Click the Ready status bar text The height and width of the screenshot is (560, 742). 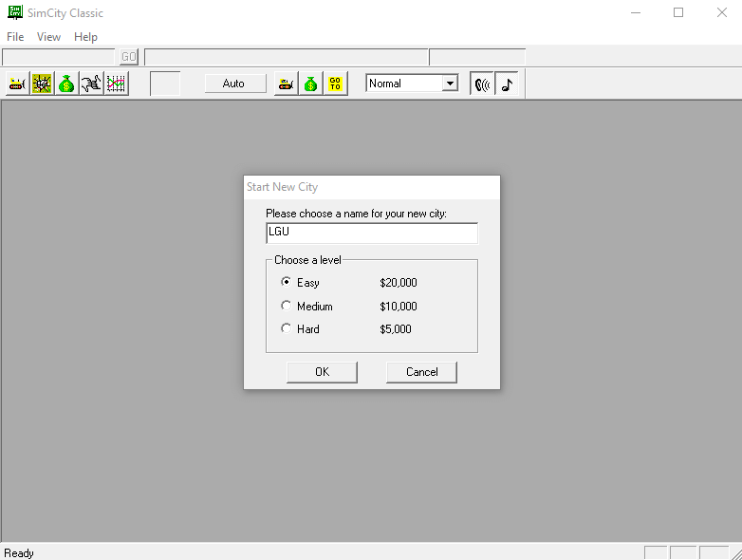19,553
